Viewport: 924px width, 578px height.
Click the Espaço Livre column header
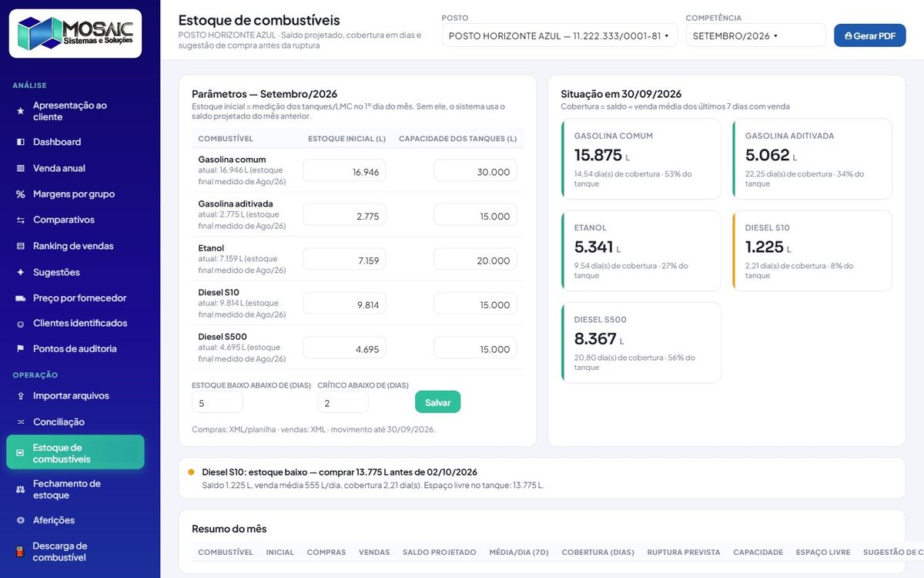[823, 552]
